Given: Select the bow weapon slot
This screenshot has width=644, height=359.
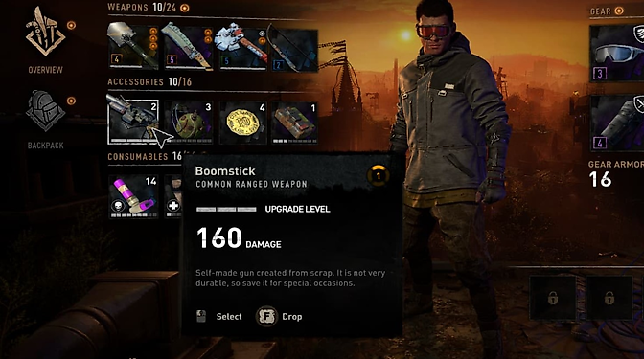Looking at the screenshot, I should click(x=293, y=49).
